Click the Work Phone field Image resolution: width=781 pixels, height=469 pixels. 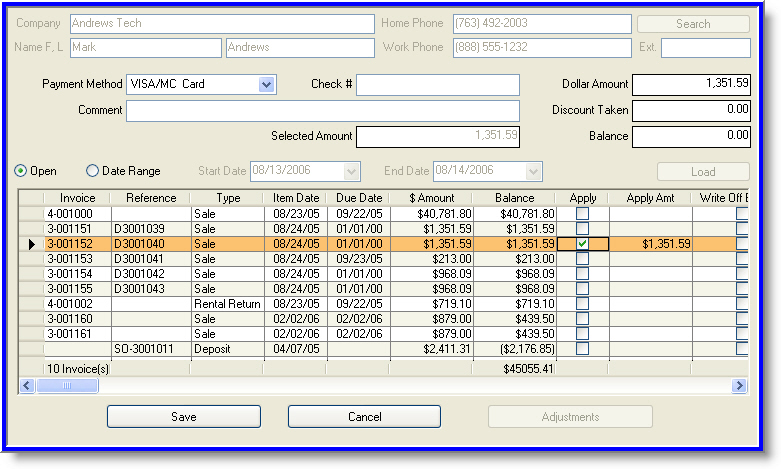pyautogui.click(x=542, y=48)
